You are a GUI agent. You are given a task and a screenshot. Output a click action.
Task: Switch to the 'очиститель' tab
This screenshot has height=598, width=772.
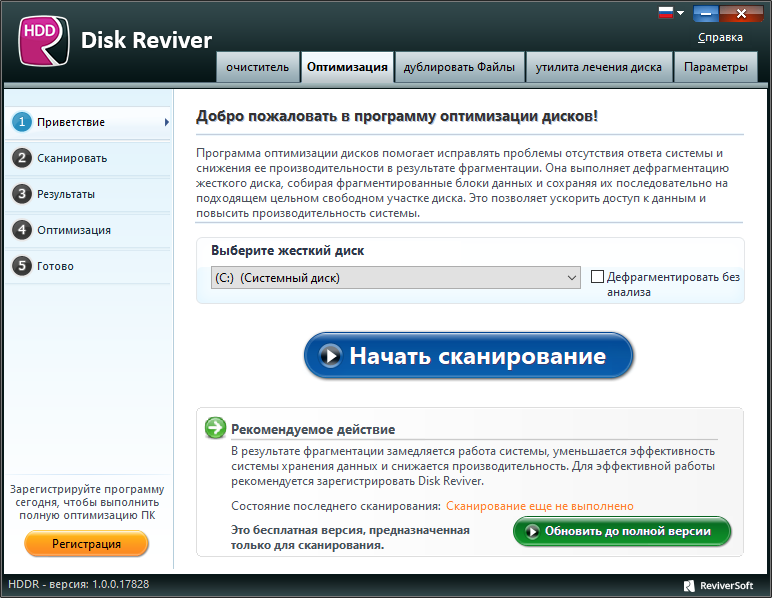[257, 67]
